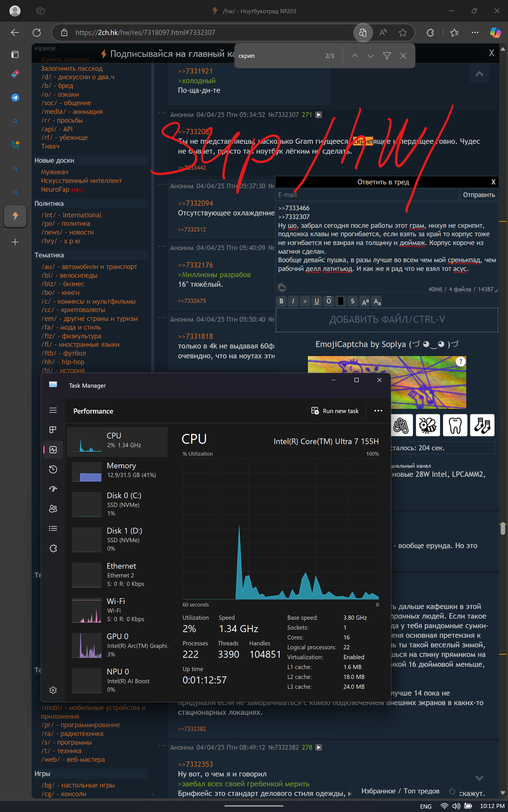Click the page scroll-to-bottom chevron button
508x812 pixels.
coord(479,777)
